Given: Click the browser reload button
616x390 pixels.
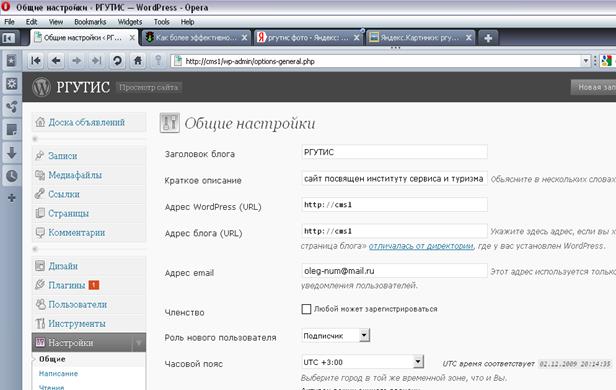Looking at the screenshot, I should pyautogui.click(x=117, y=60).
